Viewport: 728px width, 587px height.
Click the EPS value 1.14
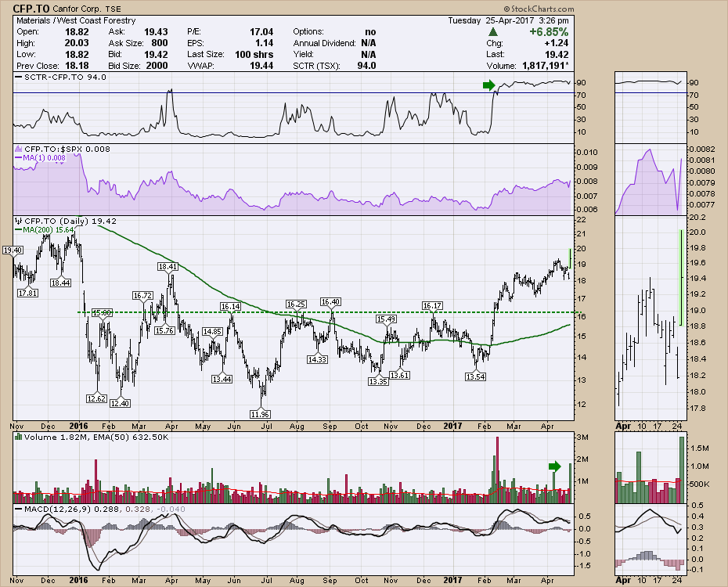click(x=264, y=43)
